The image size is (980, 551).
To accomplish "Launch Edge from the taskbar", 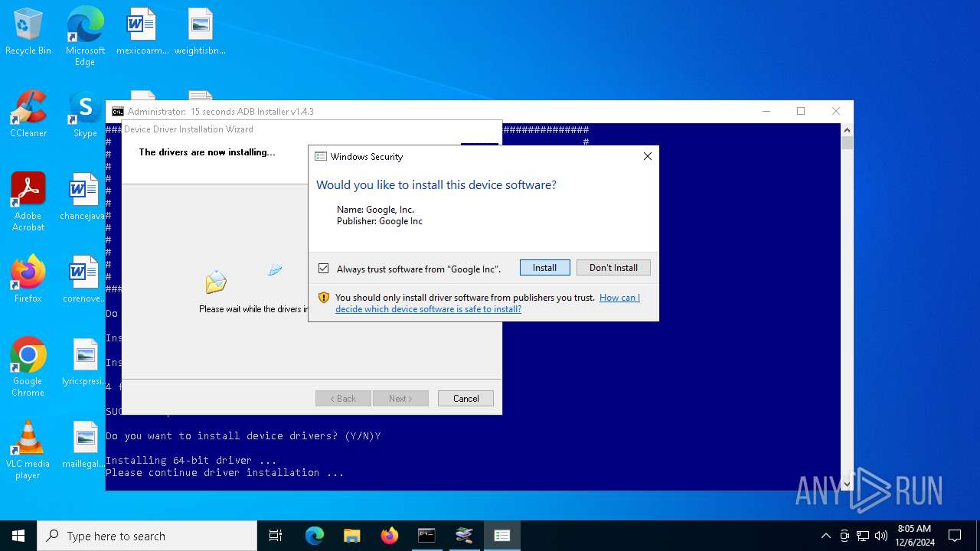I will point(315,536).
